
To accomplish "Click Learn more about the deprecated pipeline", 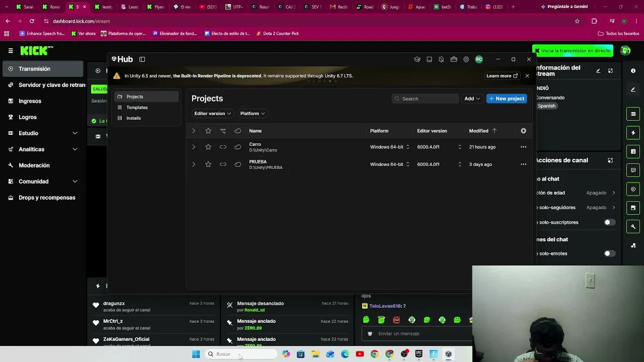I will (x=502, y=76).
